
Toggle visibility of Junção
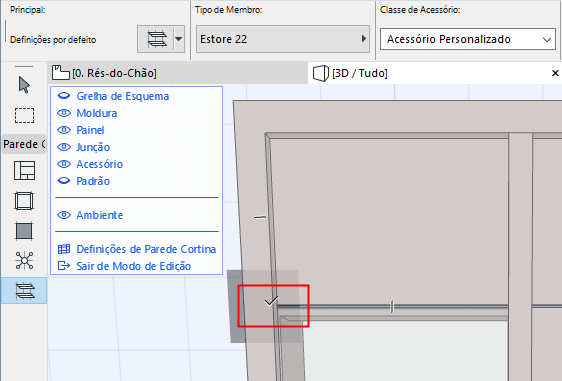pos(64,147)
